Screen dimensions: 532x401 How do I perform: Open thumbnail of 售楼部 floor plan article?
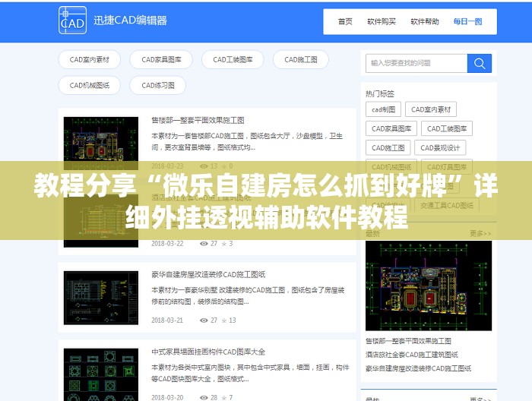pyautogui.click(x=101, y=143)
